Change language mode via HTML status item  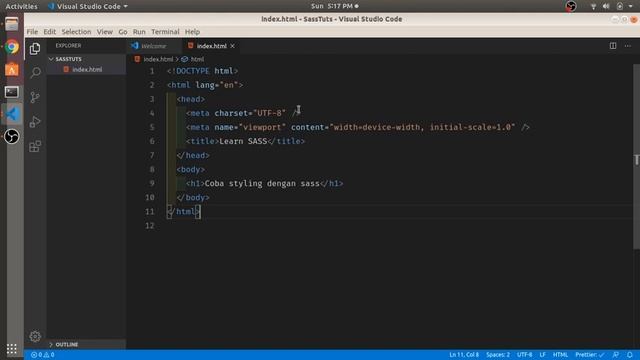coord(560,355)
